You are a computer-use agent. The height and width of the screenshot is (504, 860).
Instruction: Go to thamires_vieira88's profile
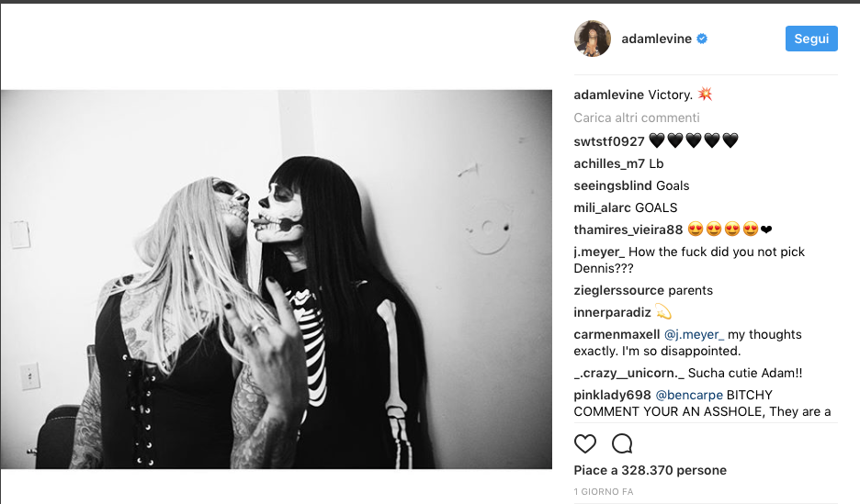coord(628,230)
